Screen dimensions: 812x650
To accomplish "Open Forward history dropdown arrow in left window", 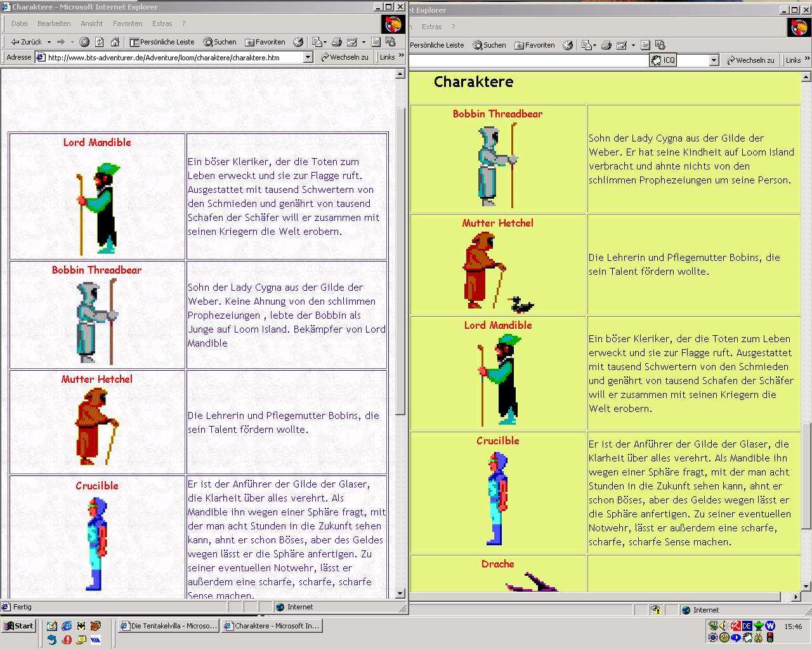I will pos(71,42).
